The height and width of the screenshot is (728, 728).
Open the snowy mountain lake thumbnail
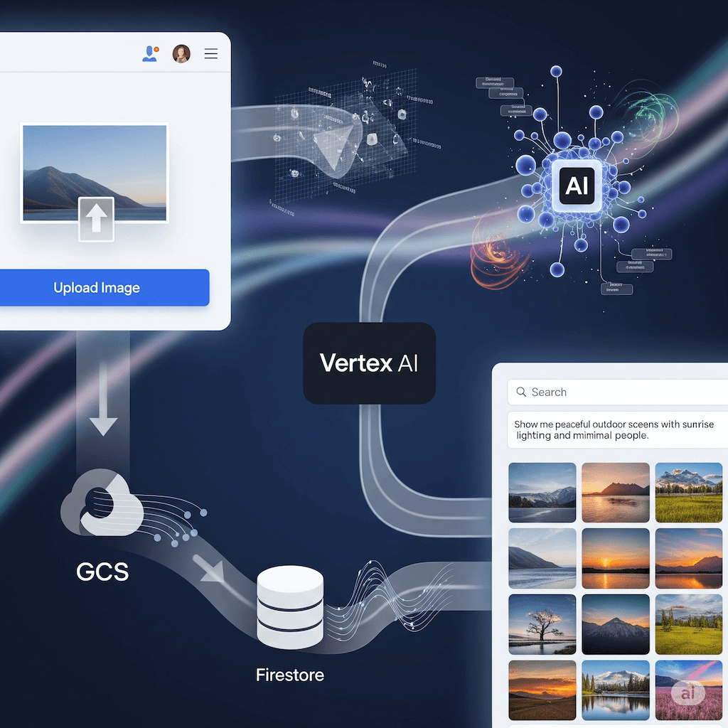pyautogui.click(x=542, y=493)
